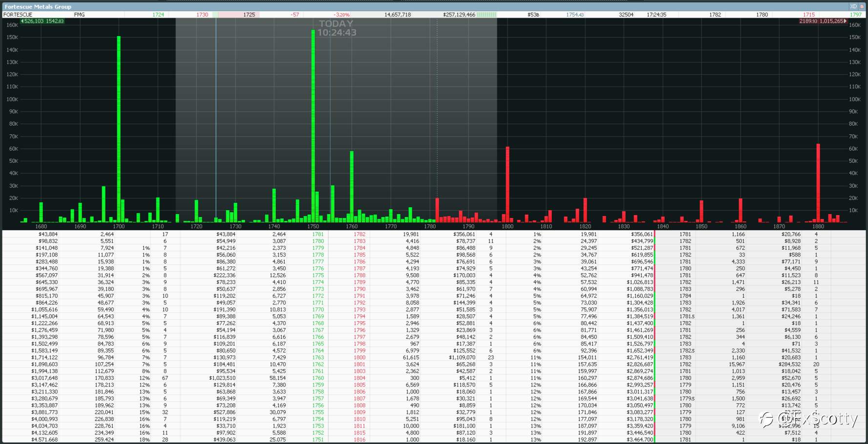Click the red ask price 1800 in table
868x444 pixels.
coord(360,357)
